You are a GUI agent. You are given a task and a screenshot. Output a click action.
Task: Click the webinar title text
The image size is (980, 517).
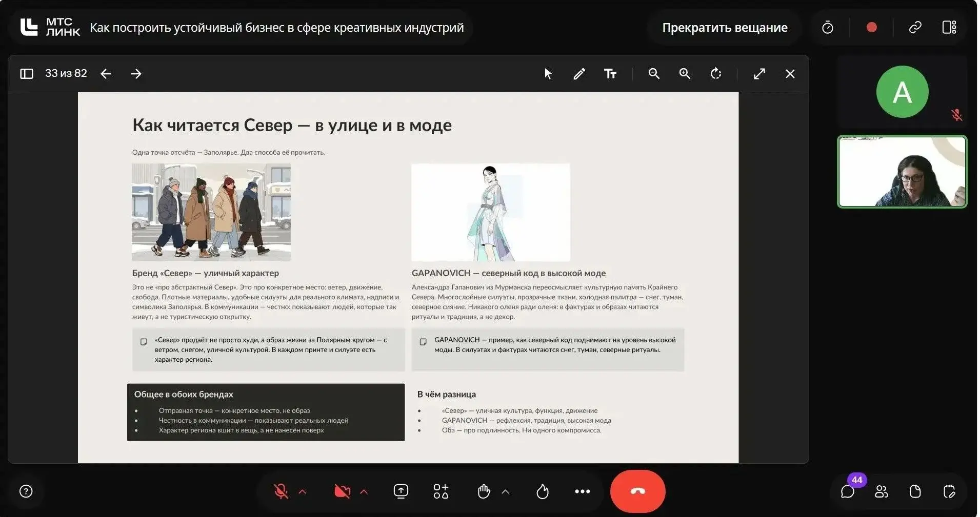tap(277, 28)
